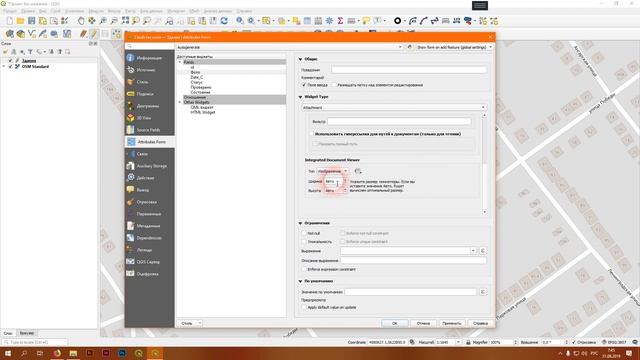
Task: Click the Add Vector Layer icon
Action: click(31, 33)
